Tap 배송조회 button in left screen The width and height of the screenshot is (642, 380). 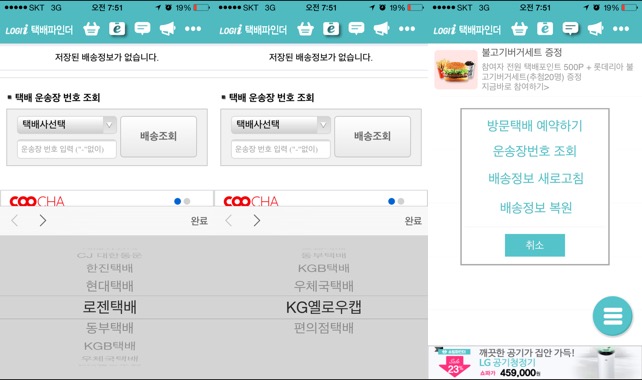(158, 136)
